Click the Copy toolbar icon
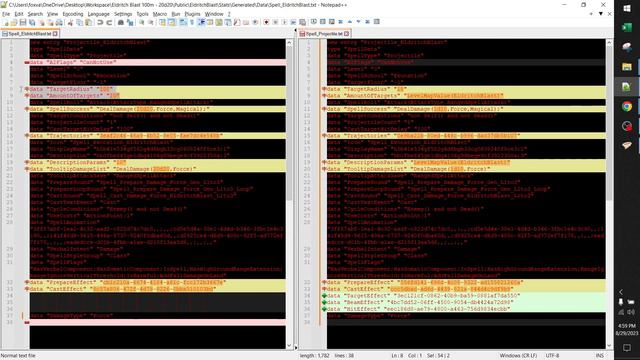Viewport: 640px width, 360px height. [x=80, y=22]
